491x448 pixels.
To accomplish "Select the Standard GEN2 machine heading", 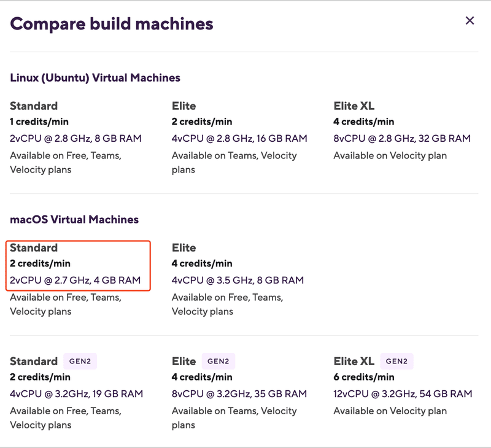I will pos(34,361).
